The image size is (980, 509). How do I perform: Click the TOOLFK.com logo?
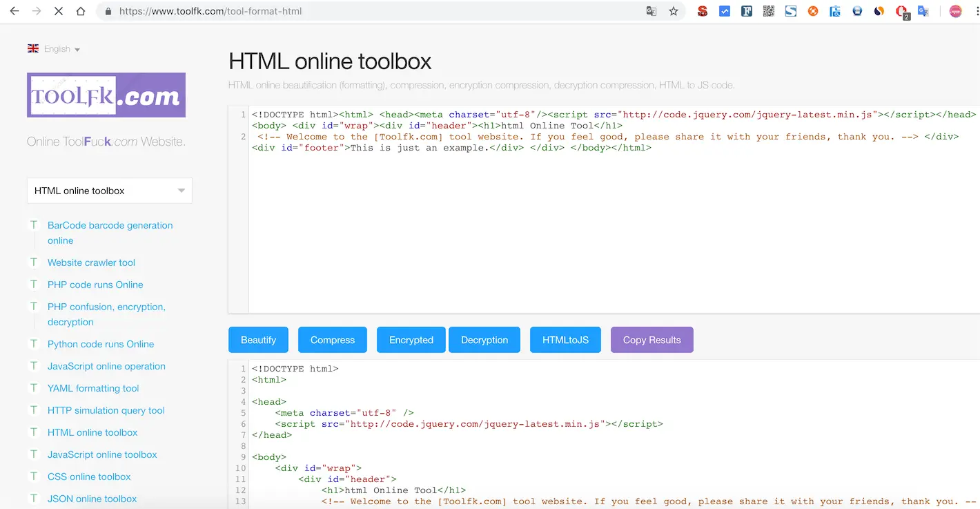106,95
